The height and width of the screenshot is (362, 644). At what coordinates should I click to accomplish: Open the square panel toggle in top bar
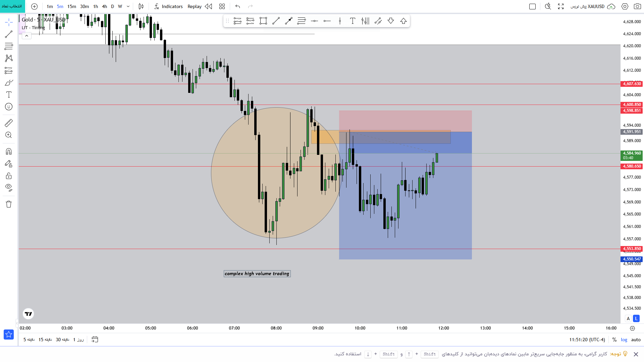(532, 6)
